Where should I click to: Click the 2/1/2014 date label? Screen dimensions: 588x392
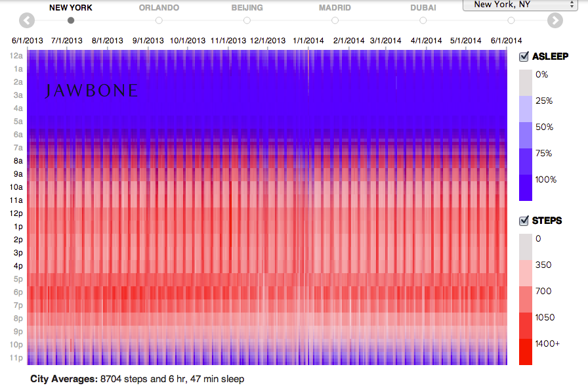click(348, 41)
